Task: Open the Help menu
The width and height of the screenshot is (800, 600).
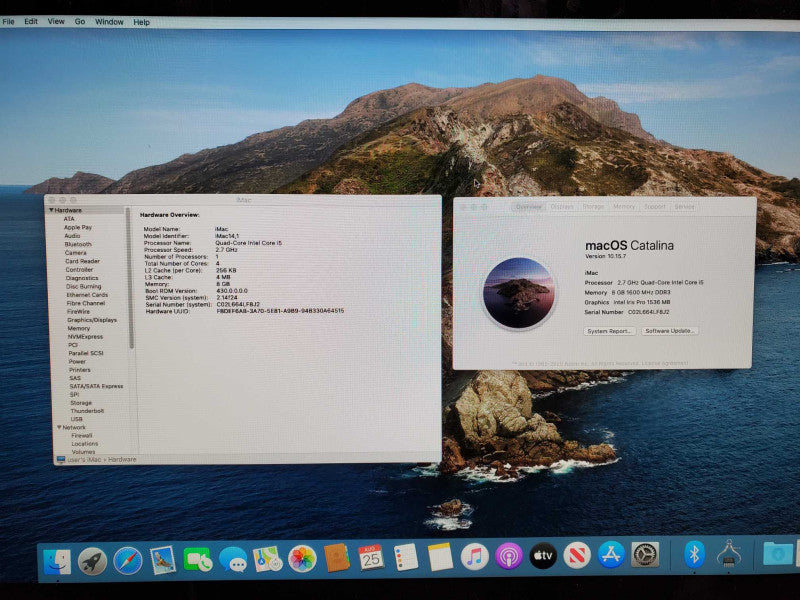Action: 141,22
